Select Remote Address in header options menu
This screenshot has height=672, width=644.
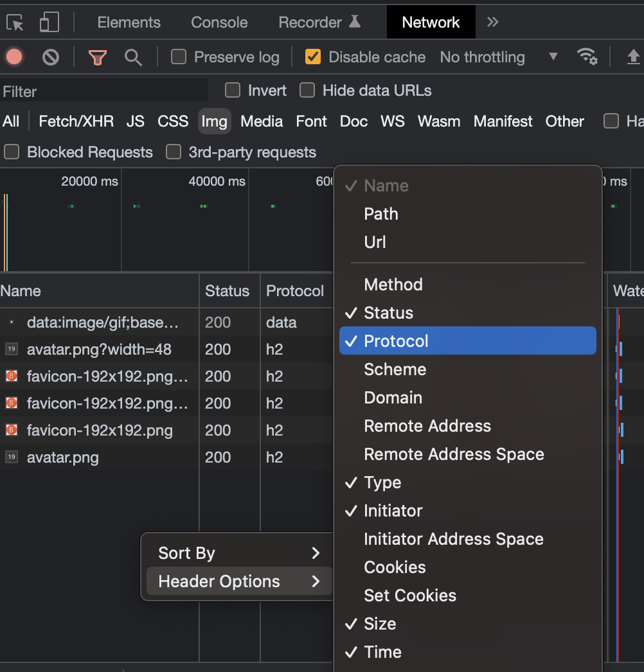(427, 426)
